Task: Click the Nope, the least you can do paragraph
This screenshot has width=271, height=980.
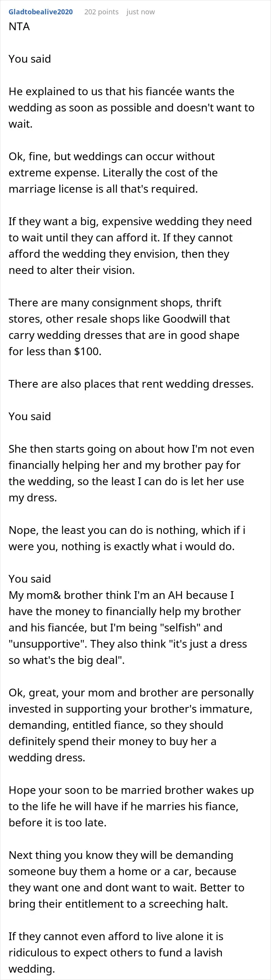Action: coord(127,538)
